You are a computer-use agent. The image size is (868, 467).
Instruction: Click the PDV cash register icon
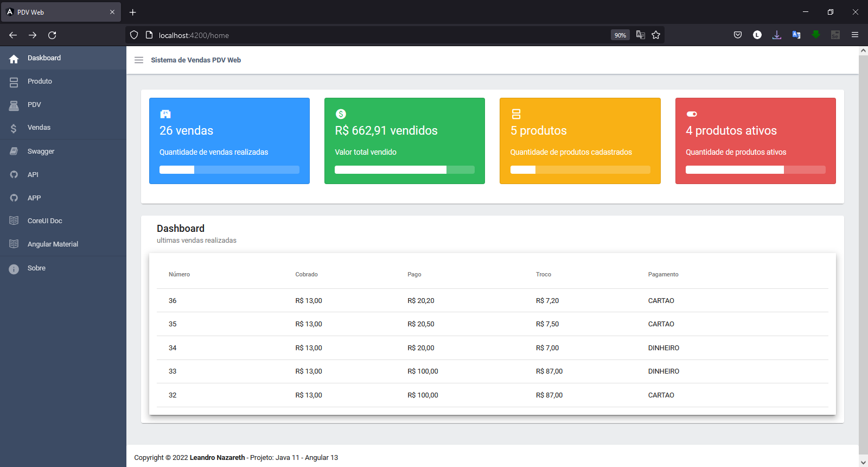pyautogui.click(x=14, y=105)
